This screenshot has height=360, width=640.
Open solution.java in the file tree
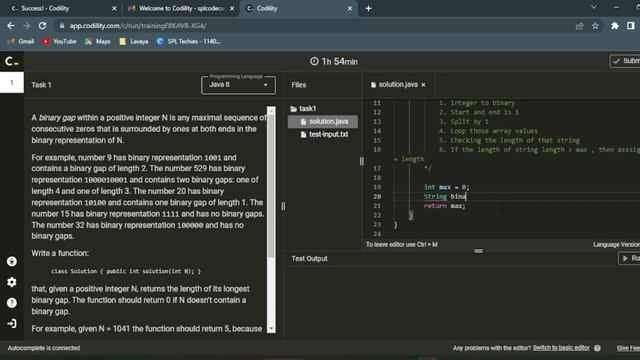(x=323, y=122)
